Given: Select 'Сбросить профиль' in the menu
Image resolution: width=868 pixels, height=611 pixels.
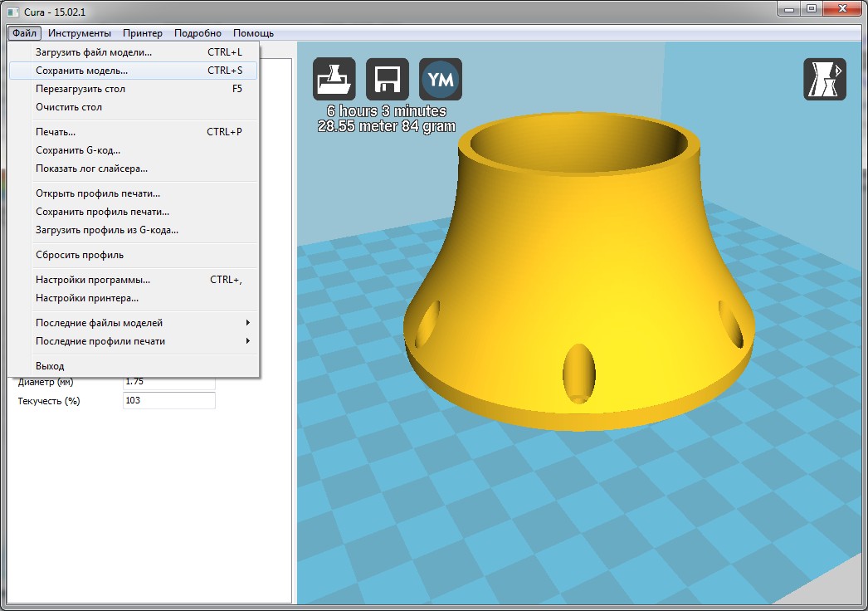Looking at the screenshot, I should tap(79, 255).
